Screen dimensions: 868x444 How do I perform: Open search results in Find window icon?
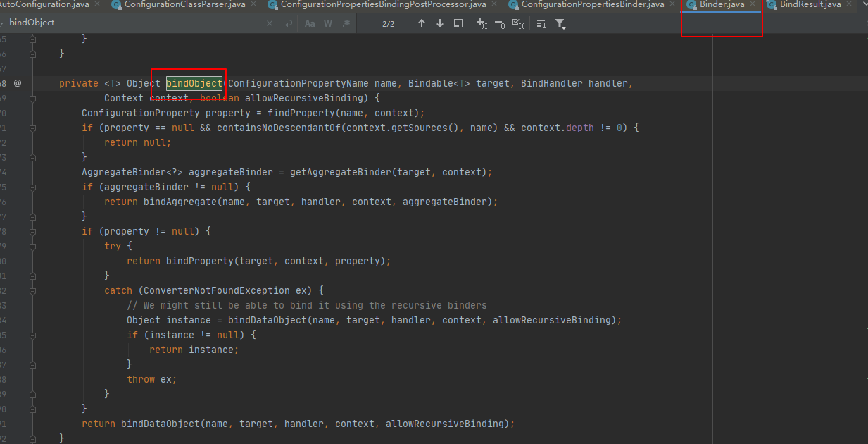tap(458, 23)
